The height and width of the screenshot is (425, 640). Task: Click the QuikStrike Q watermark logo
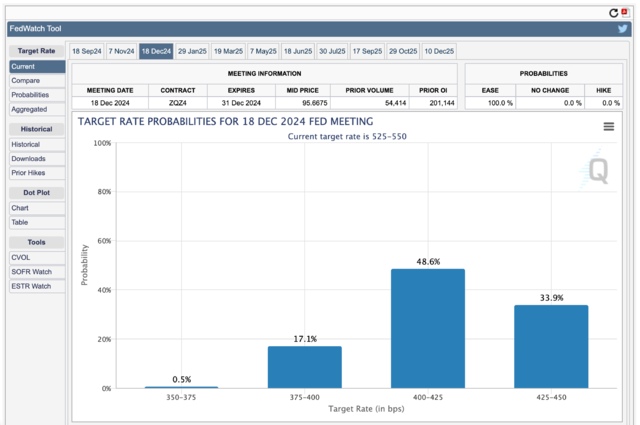click(x=597, y=170)
